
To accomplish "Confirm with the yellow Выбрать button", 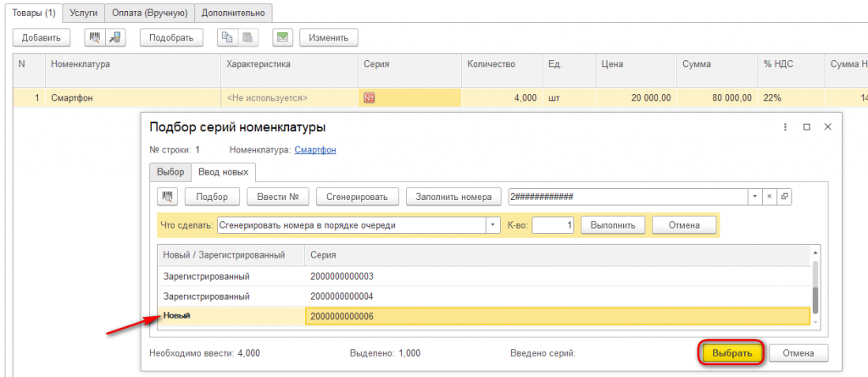I will (x=732, y=352).
